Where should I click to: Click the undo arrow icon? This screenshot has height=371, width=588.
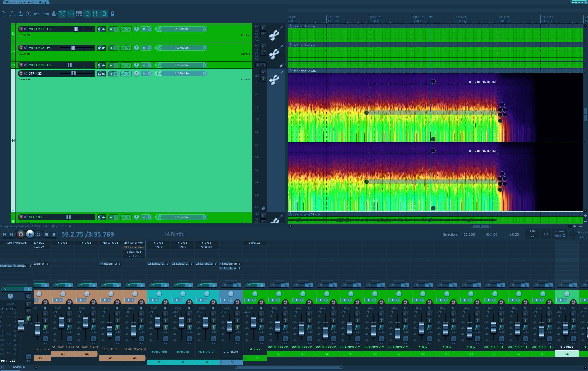[x=37, y=14]
